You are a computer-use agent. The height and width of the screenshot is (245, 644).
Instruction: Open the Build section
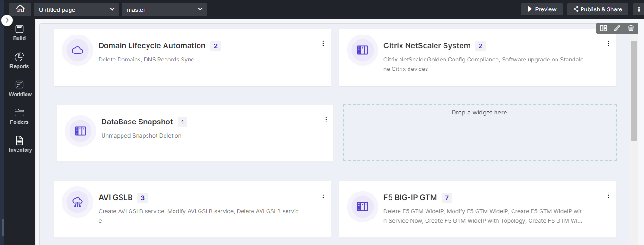[x=19, y=33]
